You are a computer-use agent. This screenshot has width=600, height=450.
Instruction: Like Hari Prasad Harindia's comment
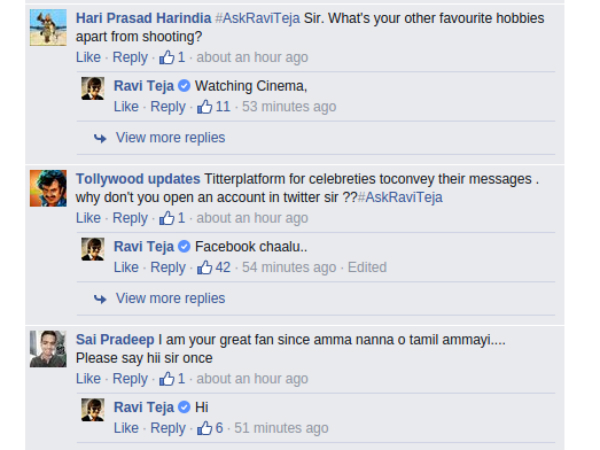tap(88, 57)
